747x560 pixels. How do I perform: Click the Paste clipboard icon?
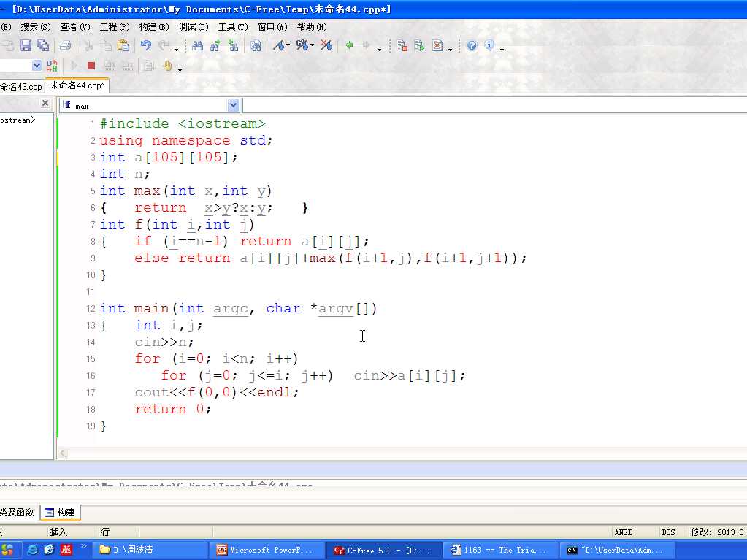click(123, 46)
